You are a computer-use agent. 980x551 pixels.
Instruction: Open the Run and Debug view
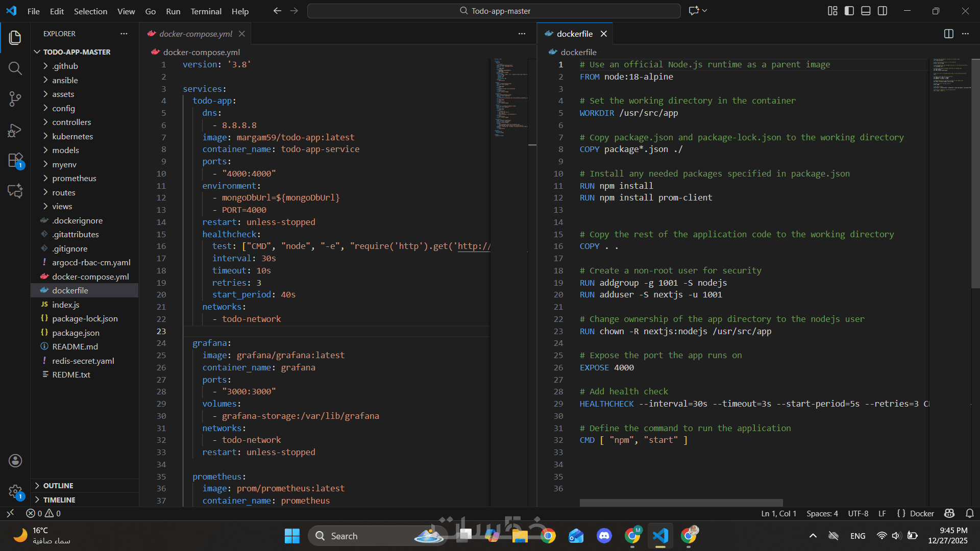(x=15, y=131)
